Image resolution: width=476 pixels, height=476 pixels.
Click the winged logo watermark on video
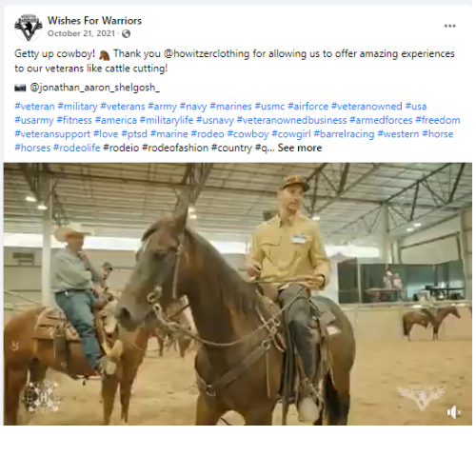(x=422, y=397)
